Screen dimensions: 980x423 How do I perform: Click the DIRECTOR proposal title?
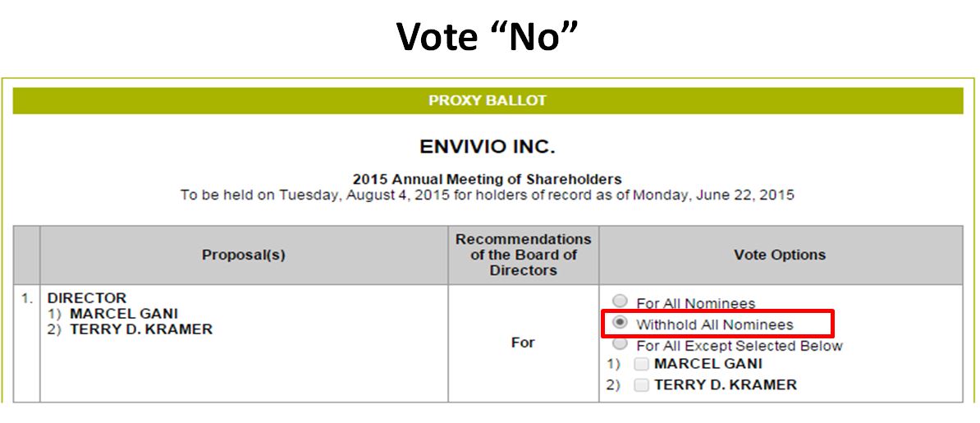pyautogui.click(x=87, y=298)
